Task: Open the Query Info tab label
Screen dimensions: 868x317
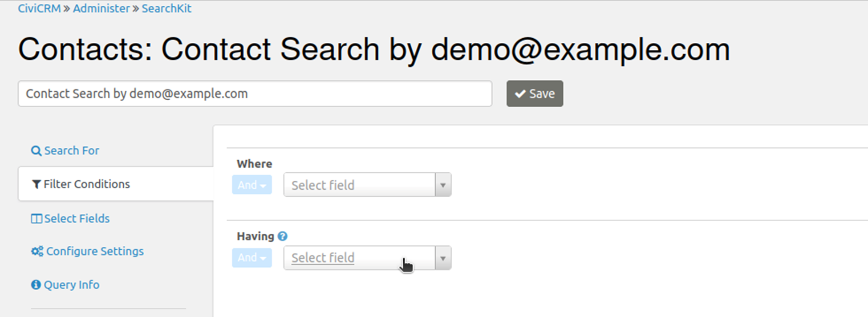Action: [72, 285]
